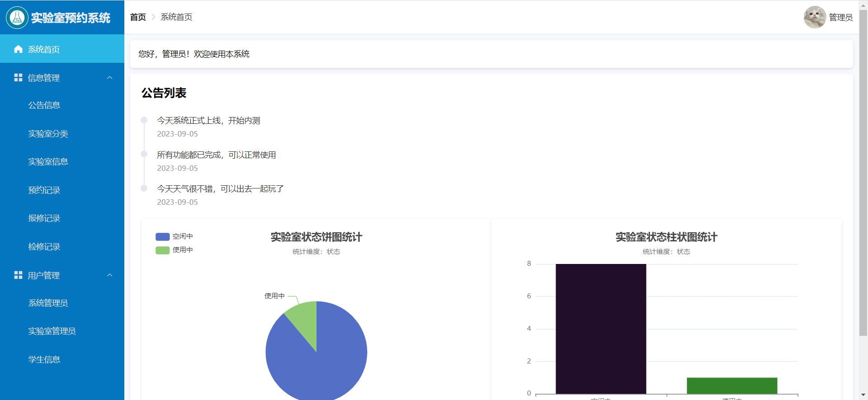Click the 使用中 pie slice label
This screenshot has height=400, width=868.
274,296
